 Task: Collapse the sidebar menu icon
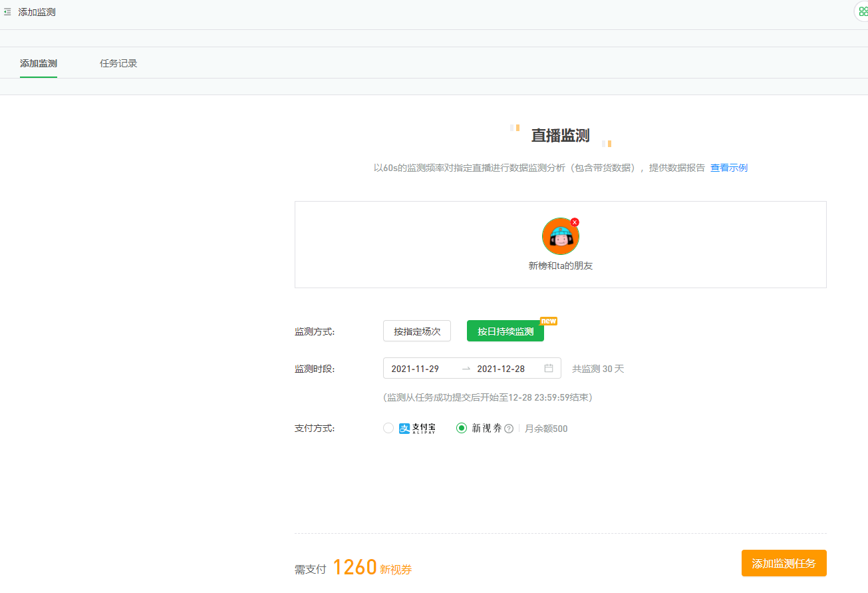(x=7, y=12)
